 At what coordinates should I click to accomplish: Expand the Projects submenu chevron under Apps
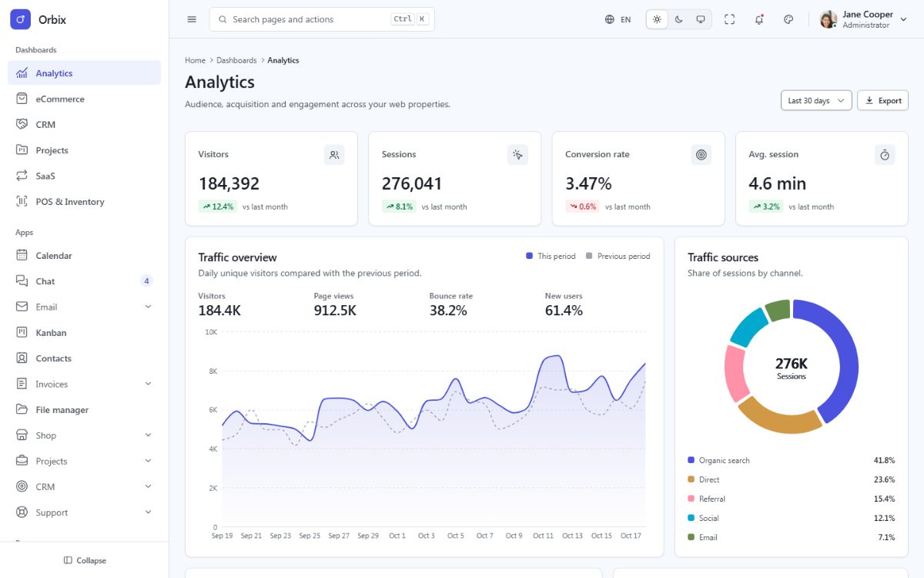148,461
